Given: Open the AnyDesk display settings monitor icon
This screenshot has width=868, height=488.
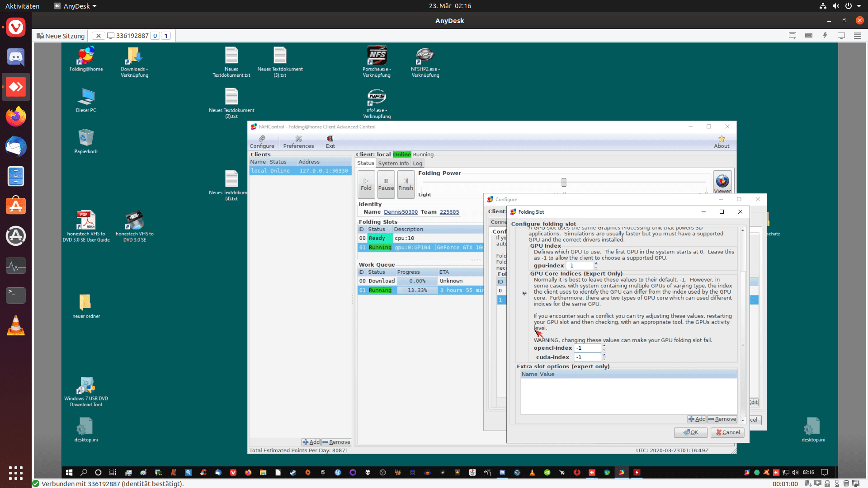Looking at the screenshot, I should (x=841, y=36).
